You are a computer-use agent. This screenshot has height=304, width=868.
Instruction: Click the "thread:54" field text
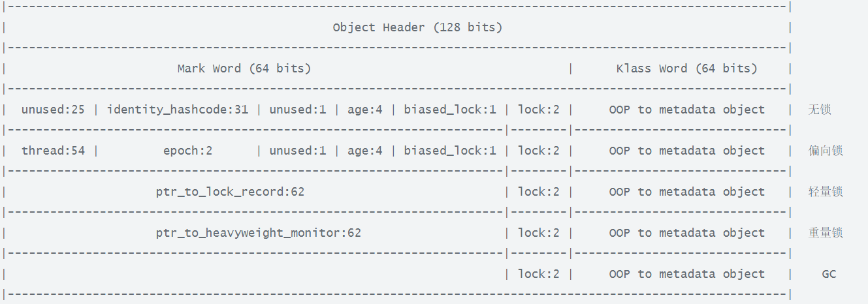point(53,151)
